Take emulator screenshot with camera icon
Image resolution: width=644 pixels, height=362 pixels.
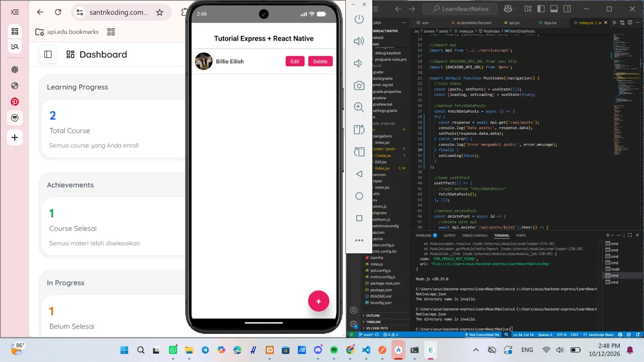point(359,85)
